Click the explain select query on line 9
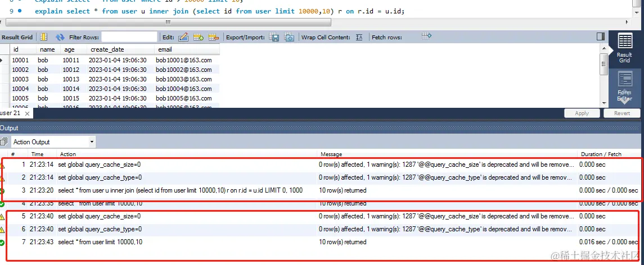The height and width of the screenshot is (265, 644). tap(220, 11)
